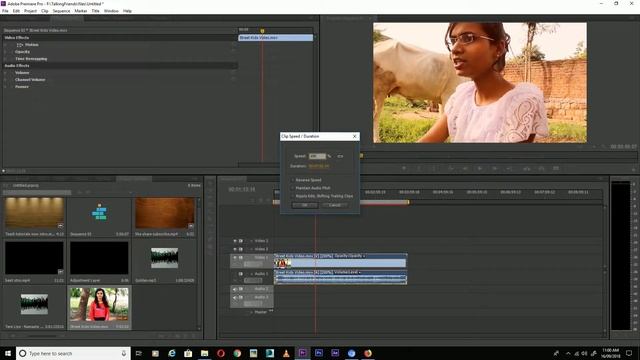Image resolution: width=640 pixels, height=360 pixels.
Task: Click Cancel in Clip Speed / Duration dialog
Action: tap(335, 205)
